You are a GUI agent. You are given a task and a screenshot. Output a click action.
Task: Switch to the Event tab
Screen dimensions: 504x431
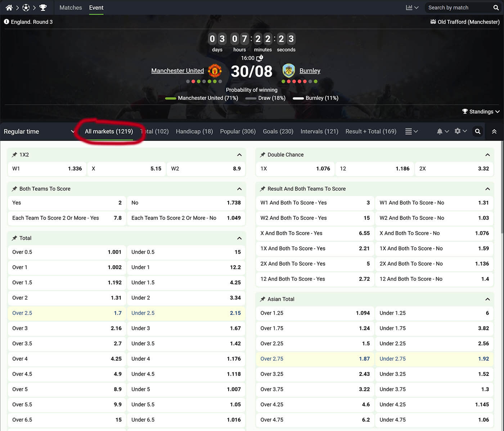(x=96, y=8)
